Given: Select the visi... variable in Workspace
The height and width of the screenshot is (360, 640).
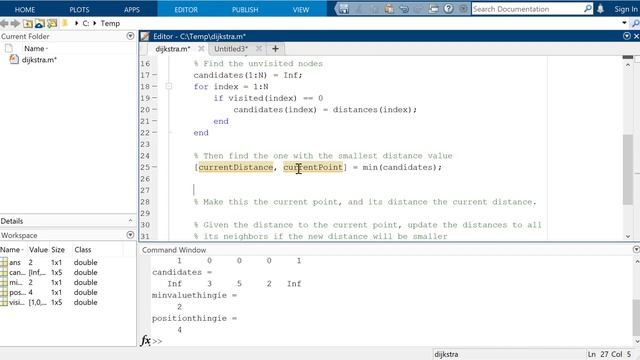Looking at the screenshot, I should coord(68,302).
